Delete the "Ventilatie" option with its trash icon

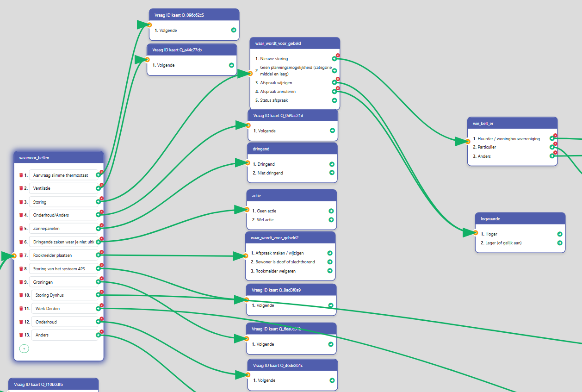[x=20, y=188]
